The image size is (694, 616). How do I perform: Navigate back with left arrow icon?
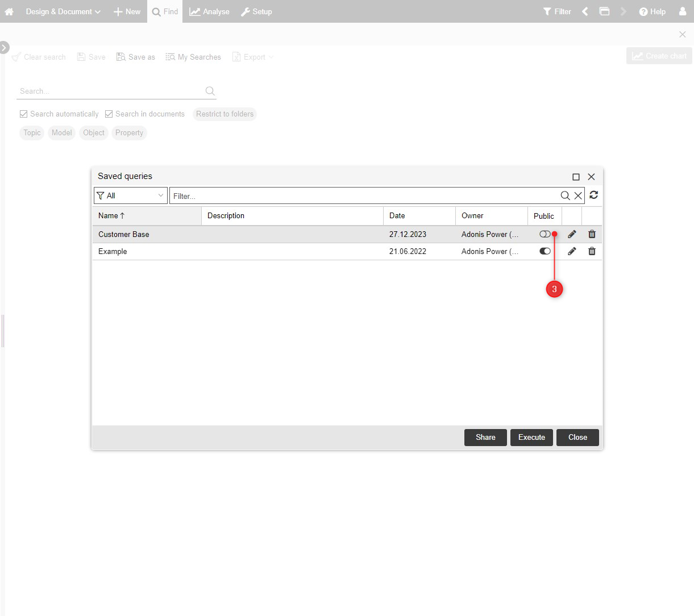(x=585, y=11)
